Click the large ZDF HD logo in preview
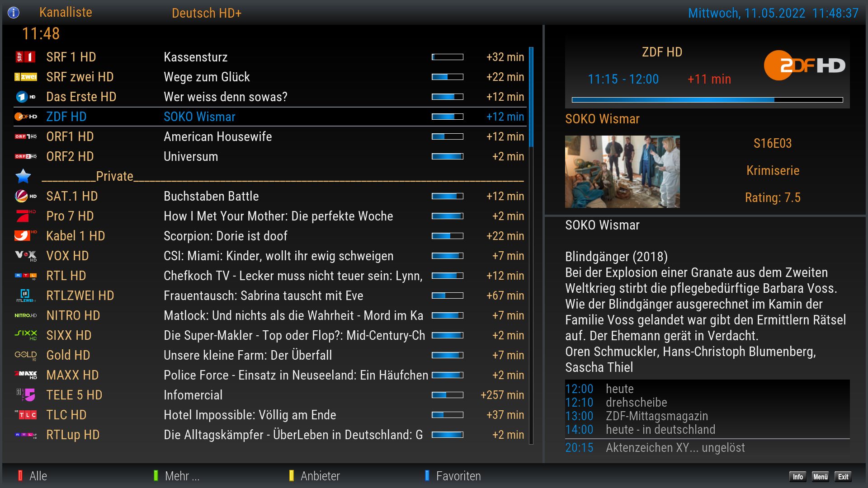Image resolution: width=868 pixels, height=488 pixels. coord(804,66)
